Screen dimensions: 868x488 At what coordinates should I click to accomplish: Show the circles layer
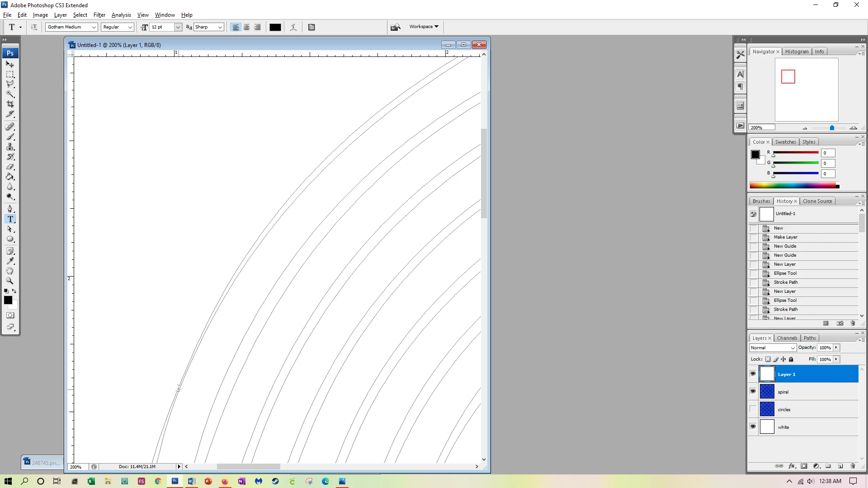(x=753, y=409)
